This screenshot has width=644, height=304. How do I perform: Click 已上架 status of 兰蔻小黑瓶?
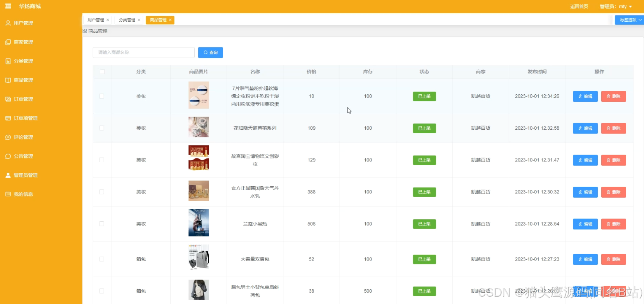[x=424, y=224]
